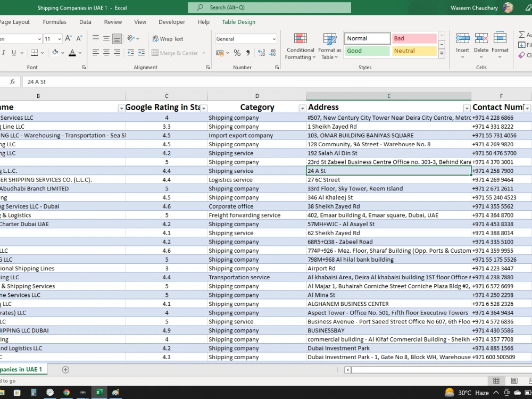Open the Formulas ribbon tab
Image resolution: width=532 pixels, height=399 pixels.
[x=55, y=22]
